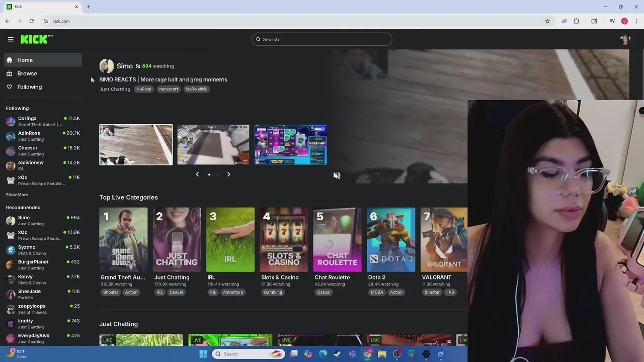Image resolution: width=644 pixels, height=362 pixels.
Task: Open the Chrome three-dot menu
Action: (636, 21)
